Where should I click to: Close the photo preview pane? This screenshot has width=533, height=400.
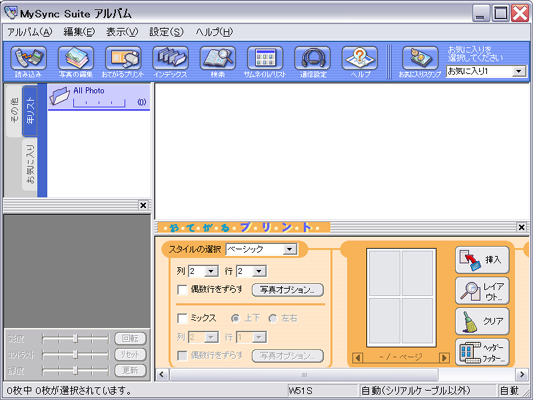click(x=143, y=205)
